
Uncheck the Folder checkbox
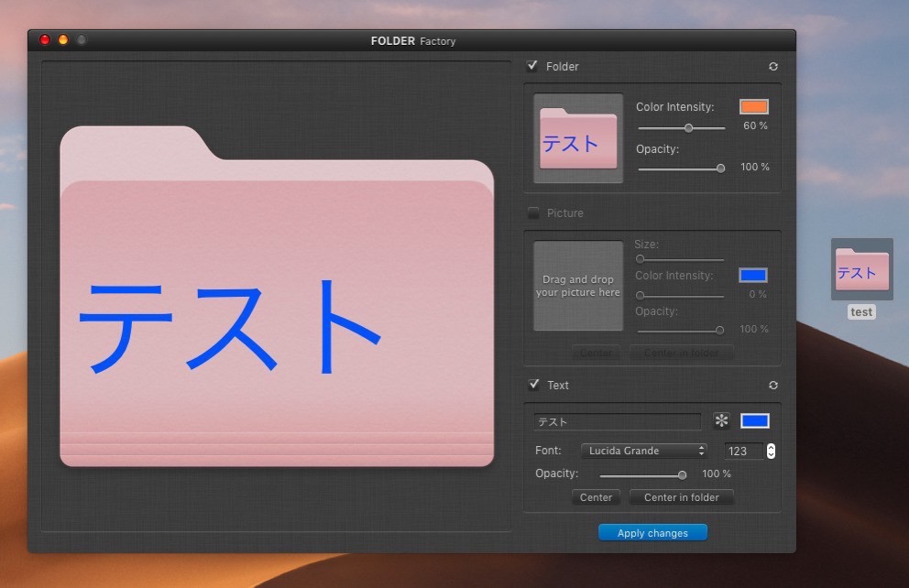(x=533, y=66)
